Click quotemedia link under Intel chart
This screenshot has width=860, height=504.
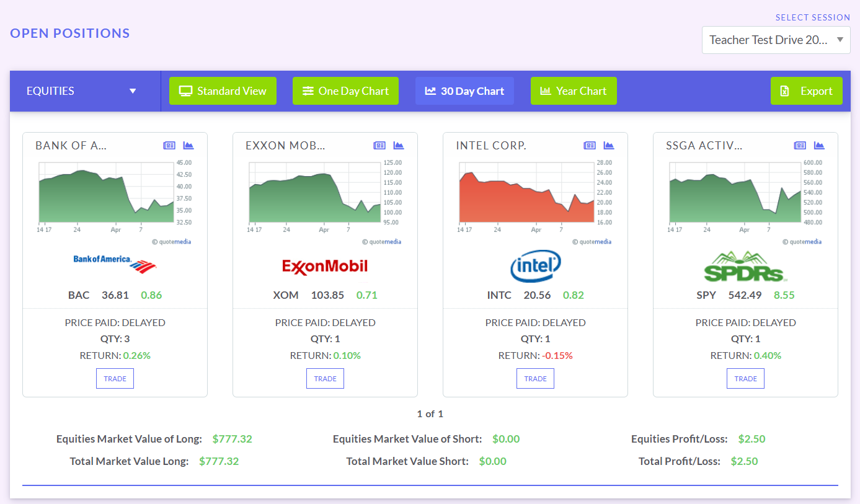point(592,242)
